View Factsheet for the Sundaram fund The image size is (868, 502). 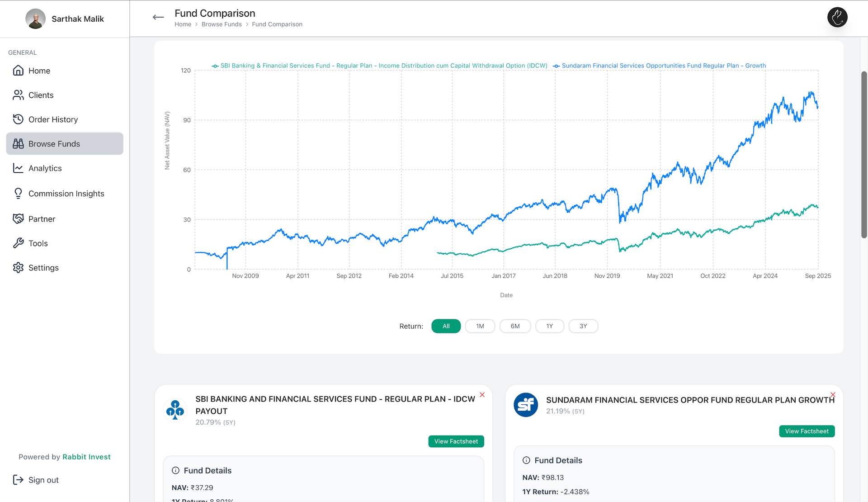(807, 431)
